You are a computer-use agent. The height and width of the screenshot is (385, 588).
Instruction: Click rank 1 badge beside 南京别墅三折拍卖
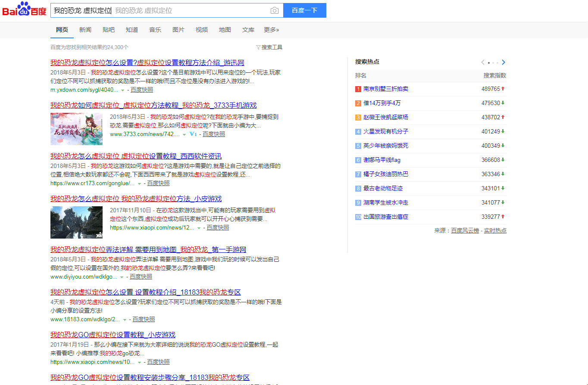coord(358,89)
